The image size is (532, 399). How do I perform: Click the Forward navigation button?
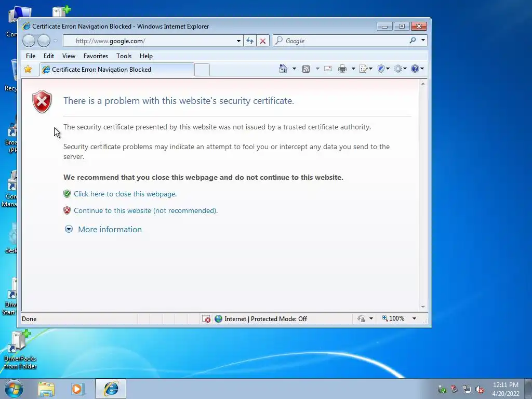point(44,41)
